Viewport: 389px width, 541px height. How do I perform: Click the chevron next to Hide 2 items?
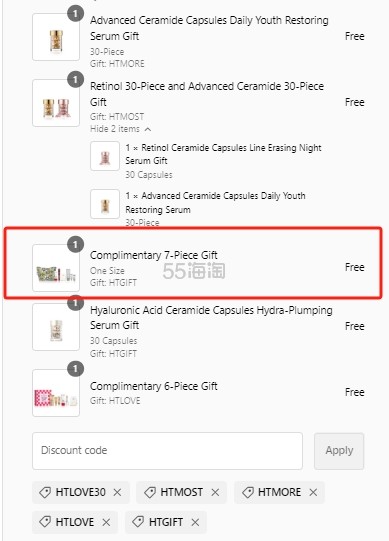click(148, 129)
